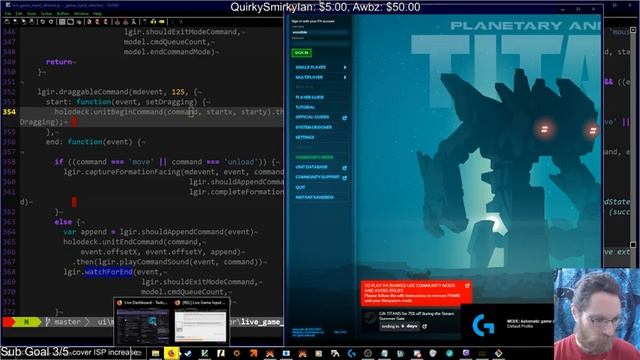Click the Print icon in gVim toolbar
The width and height of the screenshot is (640, 360).
click(x=31, y=22)
